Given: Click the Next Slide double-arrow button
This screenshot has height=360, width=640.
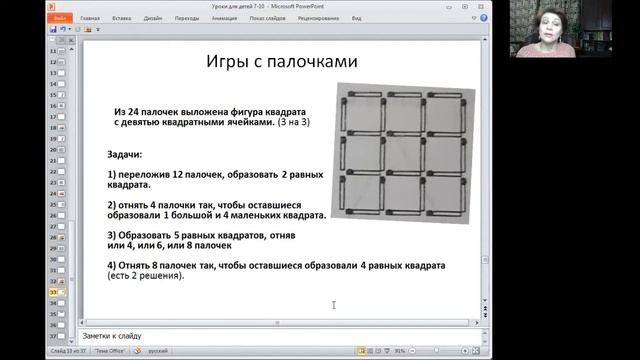Looking at the screenshot, I should click(x=485, y=315).
